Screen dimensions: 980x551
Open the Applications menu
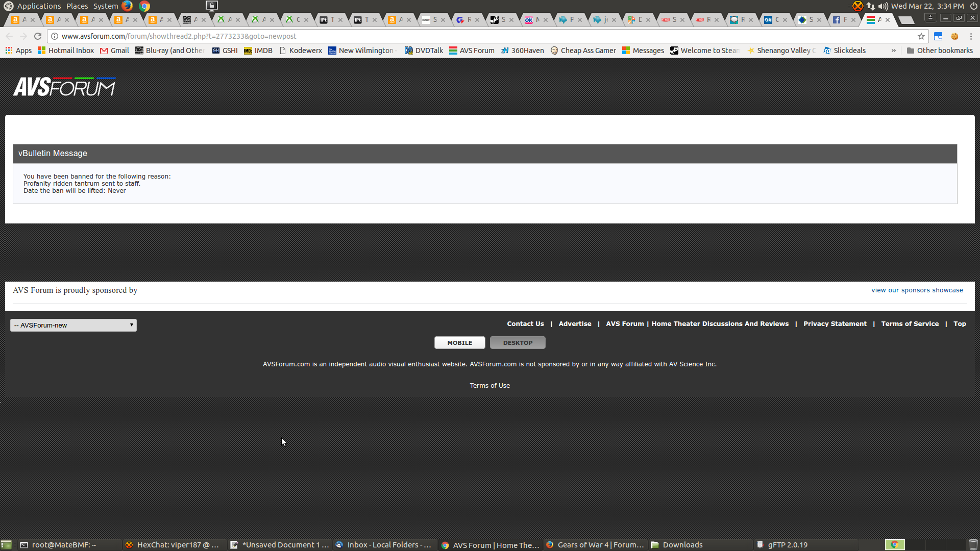[39, 6]
